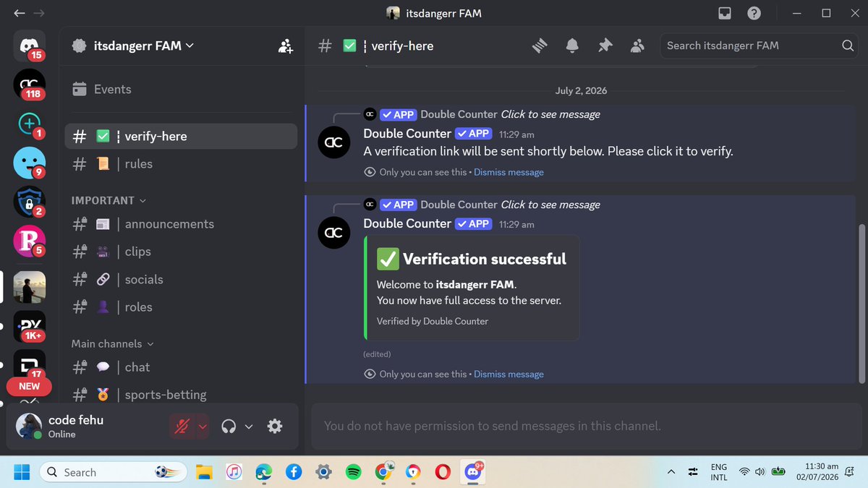Collapse the Main channels category

(112, 344)
